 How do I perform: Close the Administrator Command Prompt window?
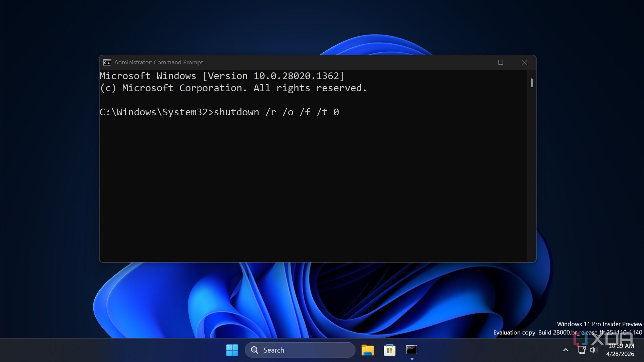[x=524, y=62]
